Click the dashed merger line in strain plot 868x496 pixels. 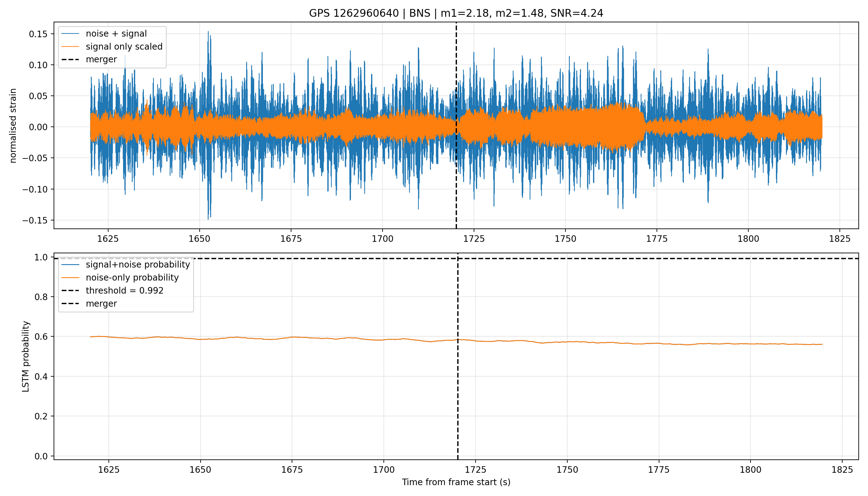point(456,170)
